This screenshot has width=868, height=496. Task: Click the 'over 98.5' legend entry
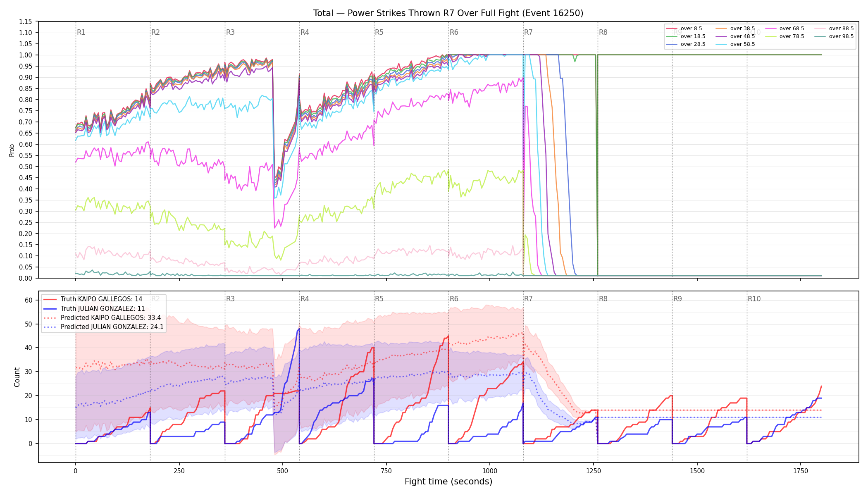point(834,36)
